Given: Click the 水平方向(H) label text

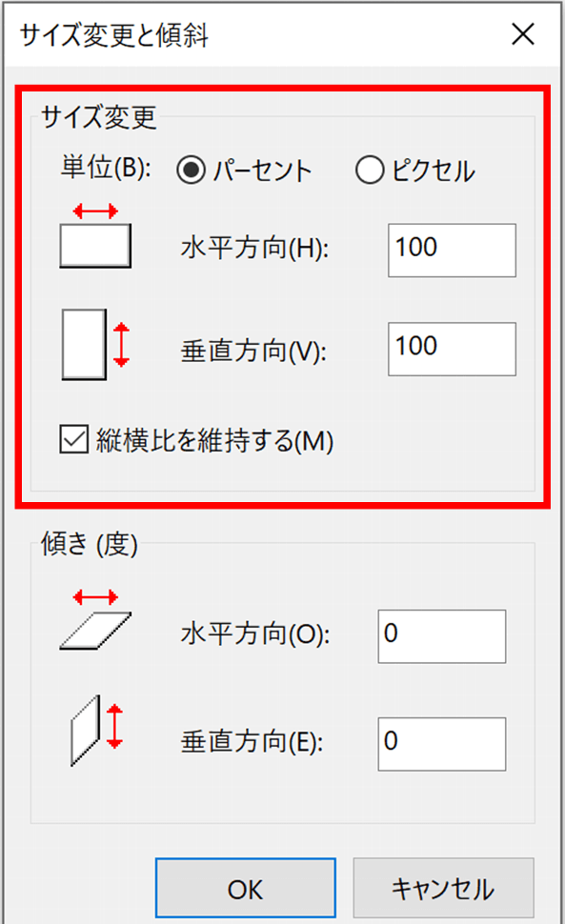Looking at the screenshot, I should point(254,248).
